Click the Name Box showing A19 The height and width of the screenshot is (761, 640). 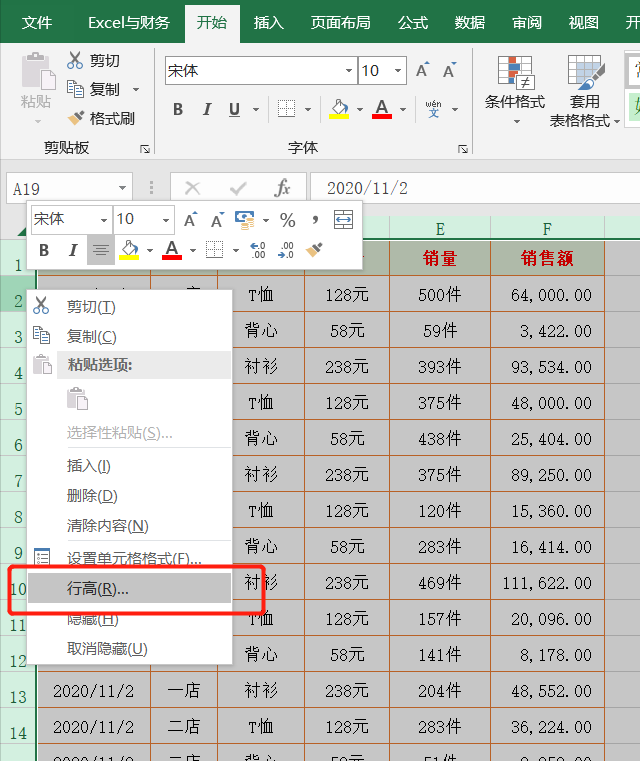coord(63,188)
